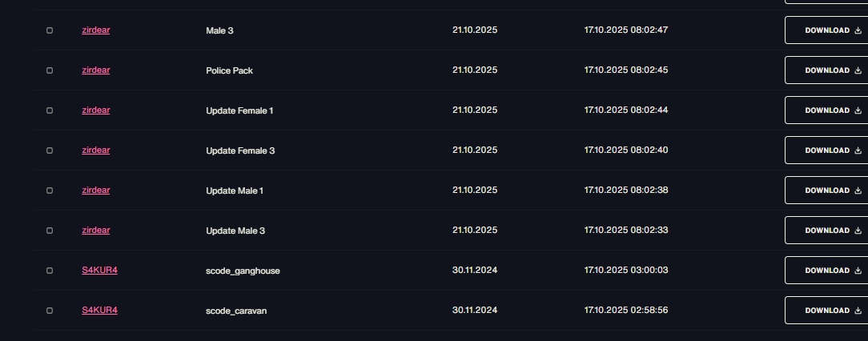Click download arrow icon for Police Pack
Image resolution: width=868 pixels, height=341 pixels.
[x=858, y=70]
